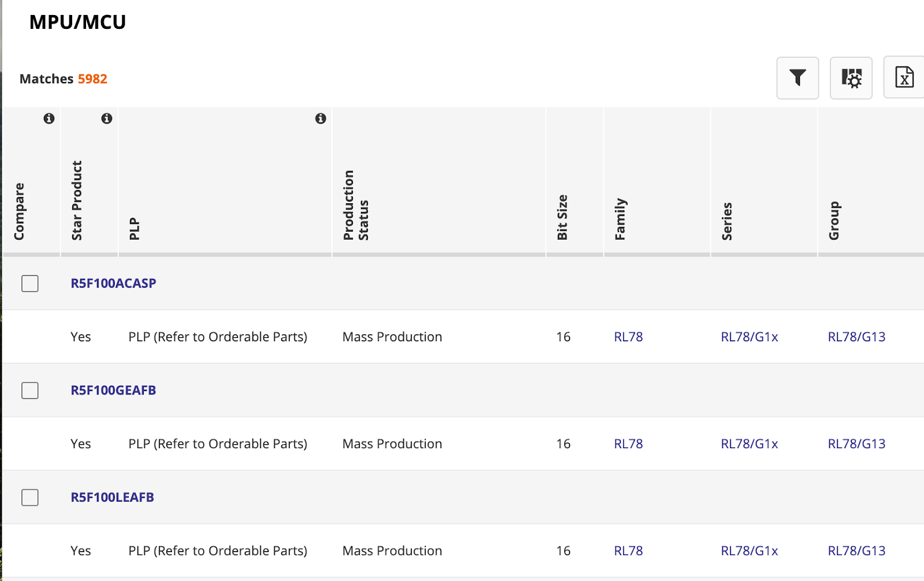
Task: Click the Star Product column header label
Action: [77, 200]
